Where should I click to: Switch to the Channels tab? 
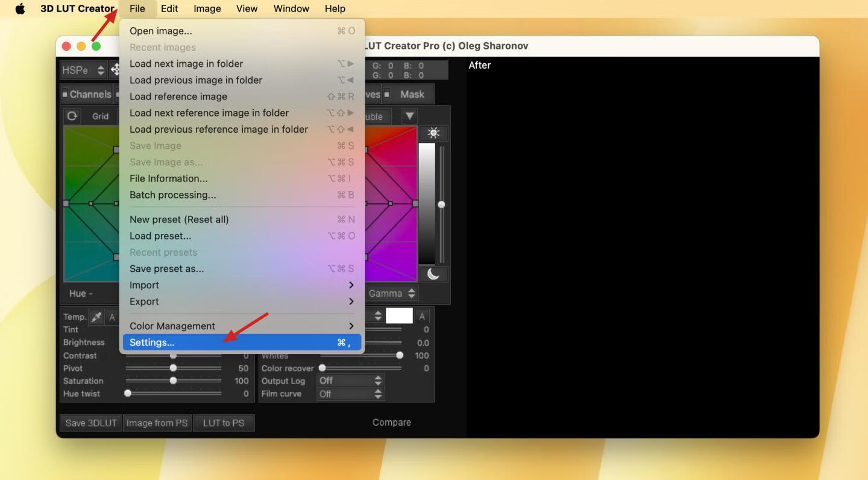pos(87,94)
